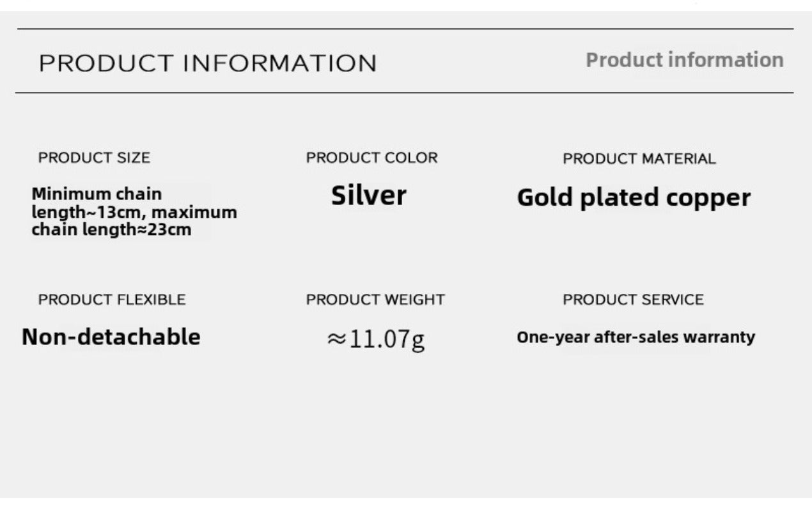Click the word 'Gold' in material

pyautogui.click(x=545, y=197)
